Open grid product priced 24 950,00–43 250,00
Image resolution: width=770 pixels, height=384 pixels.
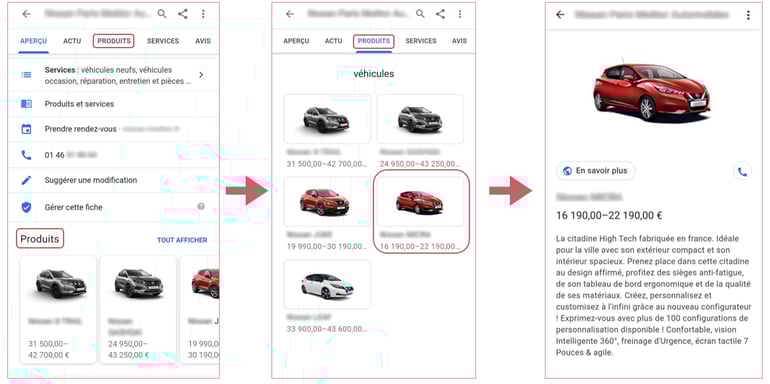pyautogui.click(x=420, y=132)
